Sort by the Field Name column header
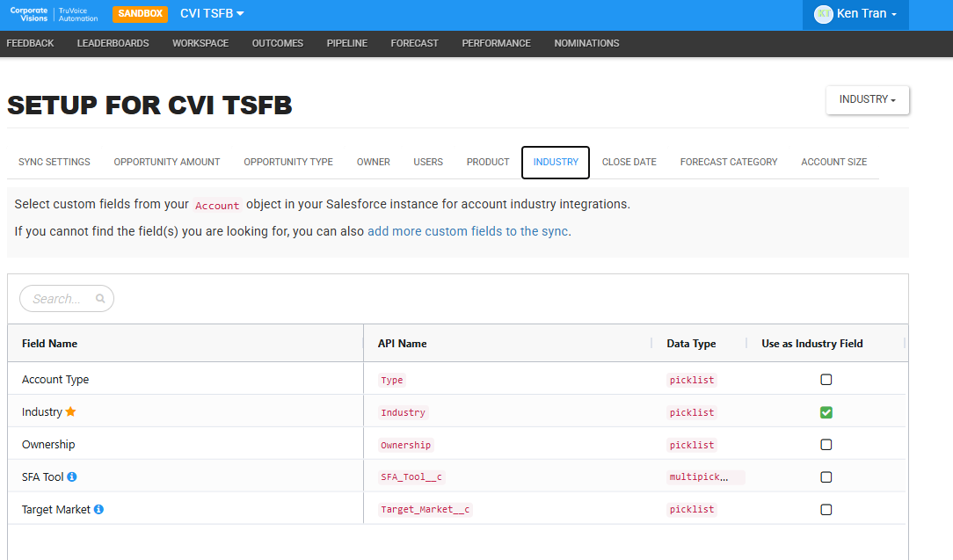The width and height of the screenshot is (953, 560). pos(50,344)
